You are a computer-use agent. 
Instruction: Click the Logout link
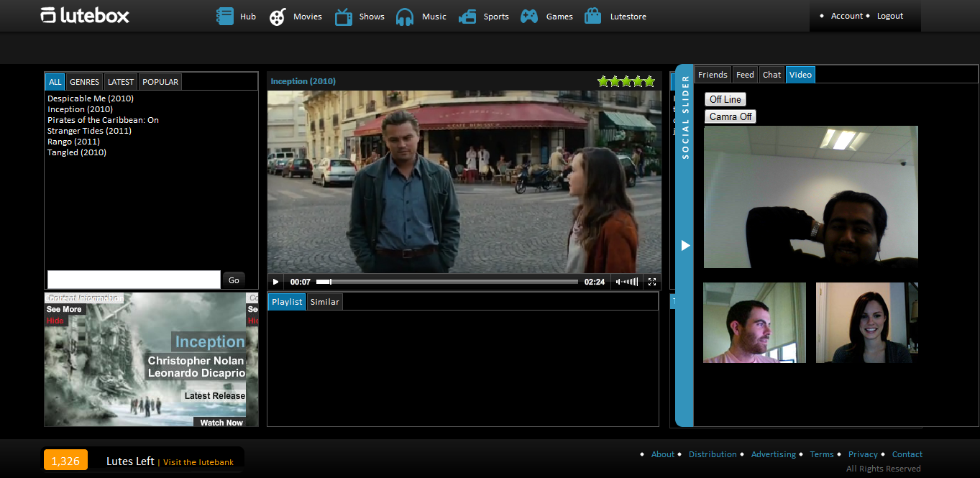[890, 16]
